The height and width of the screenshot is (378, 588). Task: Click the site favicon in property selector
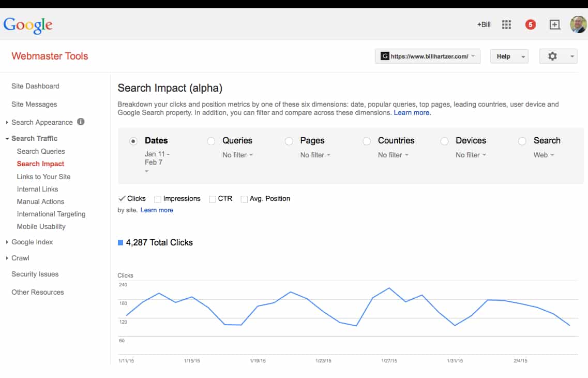point(385,56)
